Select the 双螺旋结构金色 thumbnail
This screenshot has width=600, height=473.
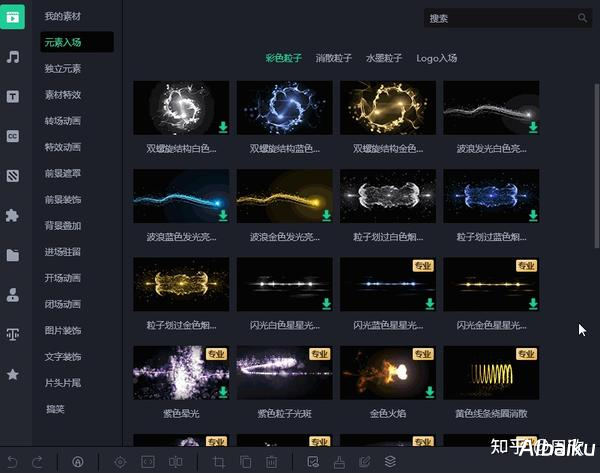point(388,108)
